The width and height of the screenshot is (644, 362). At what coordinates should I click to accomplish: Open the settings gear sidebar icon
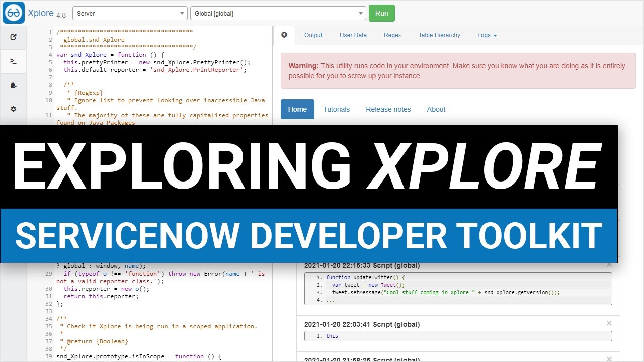click(14, 109)
